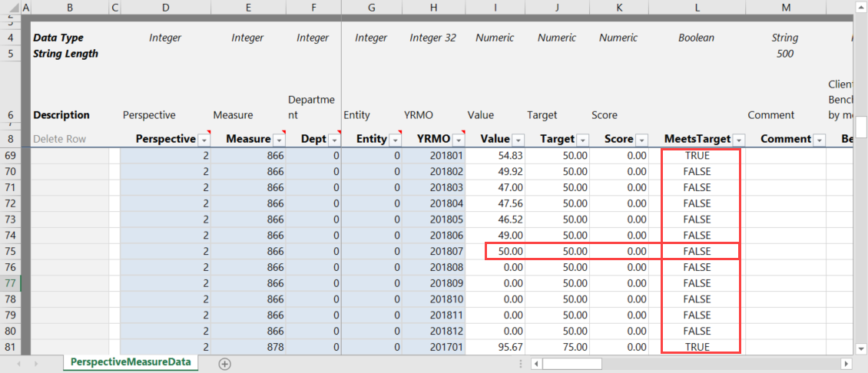The height and width of the screenshot is (373, 868).
Task: Select column I header
Action: (x=495, y=7)
